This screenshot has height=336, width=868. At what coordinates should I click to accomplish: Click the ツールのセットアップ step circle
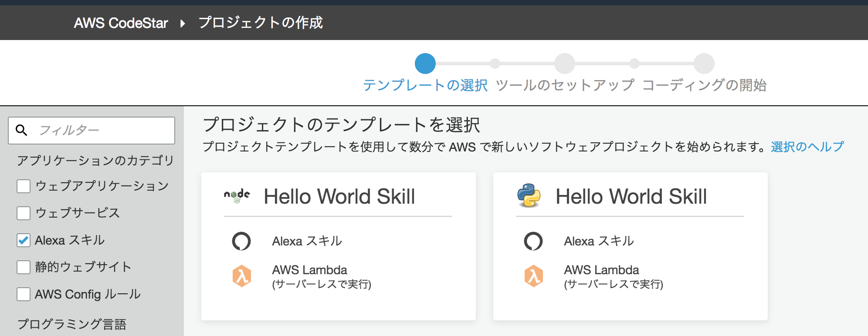coord(565,64)
